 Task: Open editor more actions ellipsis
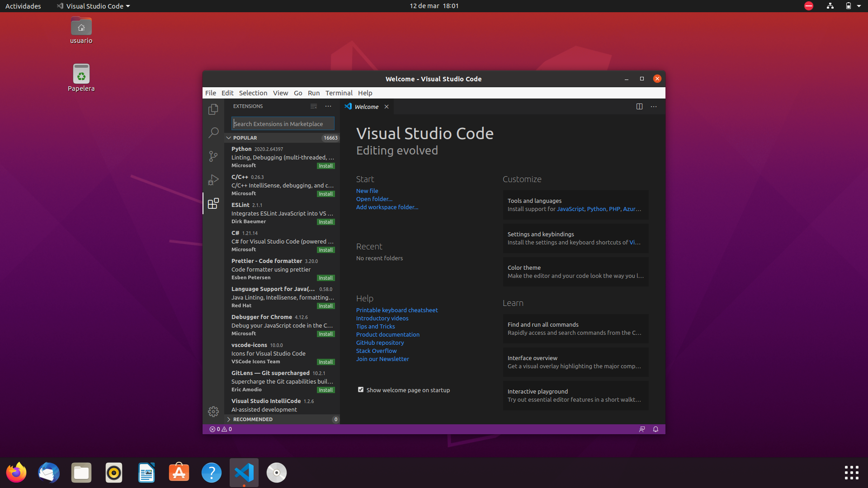(x=654, y=107)
